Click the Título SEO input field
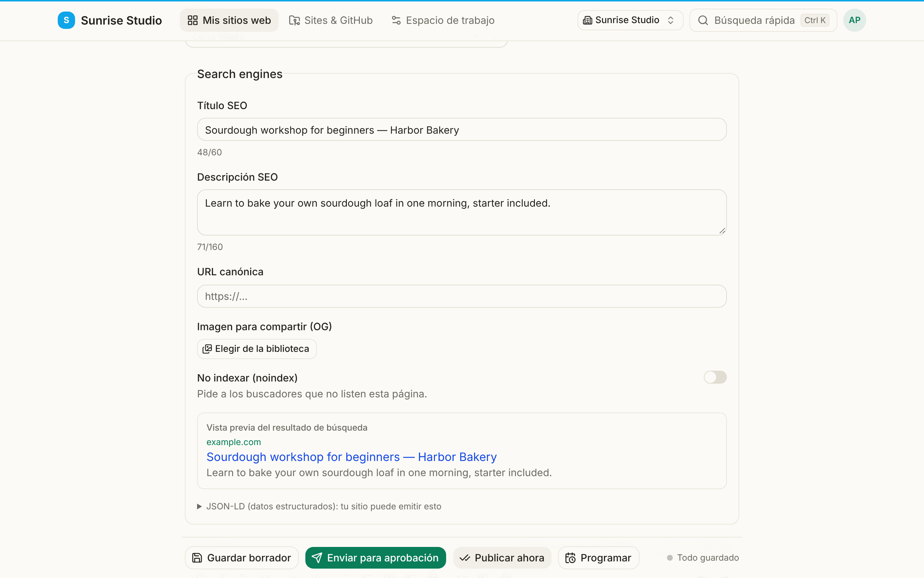 point(462,130)
